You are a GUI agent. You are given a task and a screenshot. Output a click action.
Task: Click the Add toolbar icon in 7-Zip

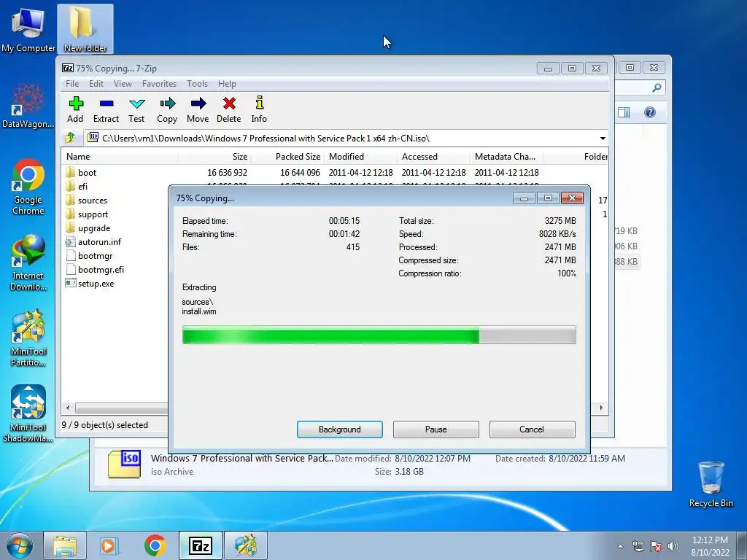(75, 109)
